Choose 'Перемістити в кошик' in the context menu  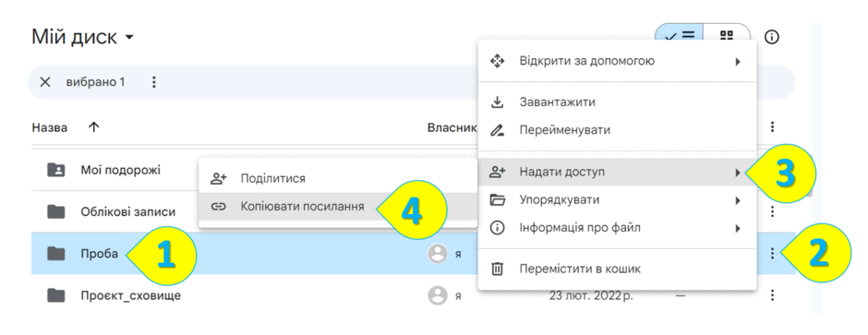[617, 269]
